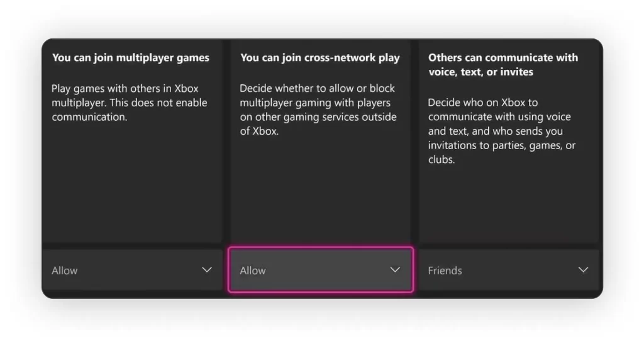
Task: Select the "You can join cross-network play" heading
Action: click(319, 58)
